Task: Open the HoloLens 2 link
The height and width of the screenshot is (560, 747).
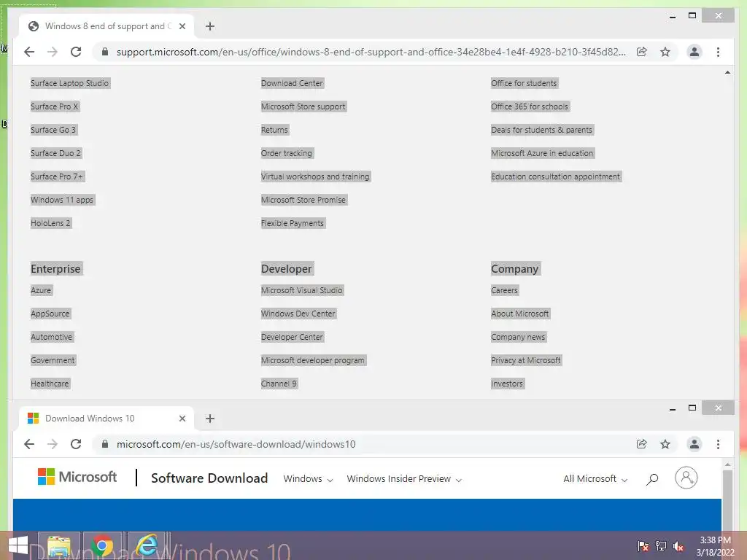Action: pyautogui.click(x=50, y=223)
